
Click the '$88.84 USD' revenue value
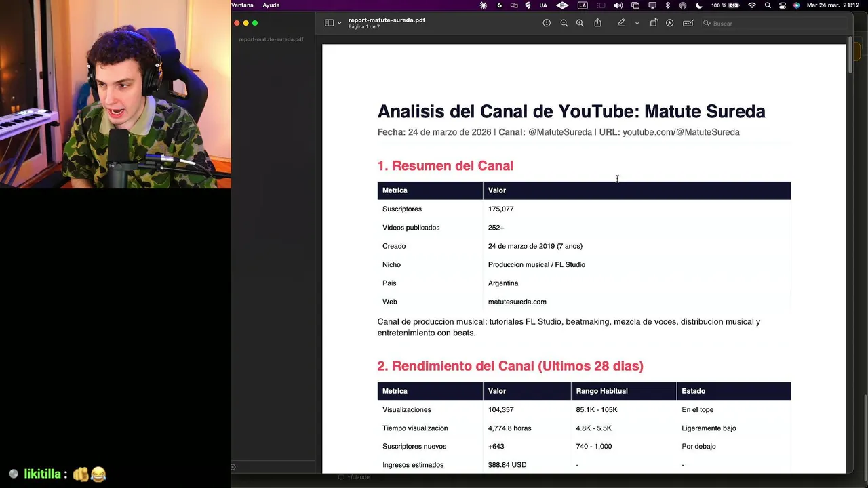click(x=507, y=465)
